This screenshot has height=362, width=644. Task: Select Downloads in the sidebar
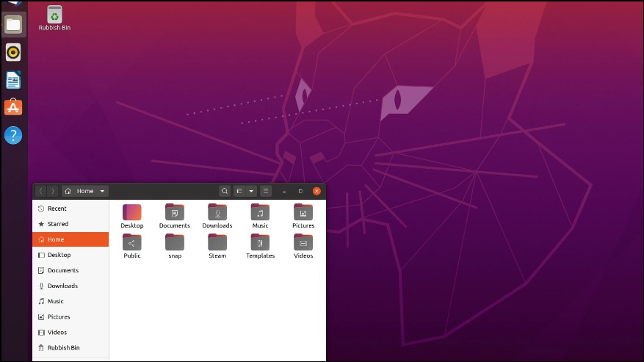(x=70, y=286)
